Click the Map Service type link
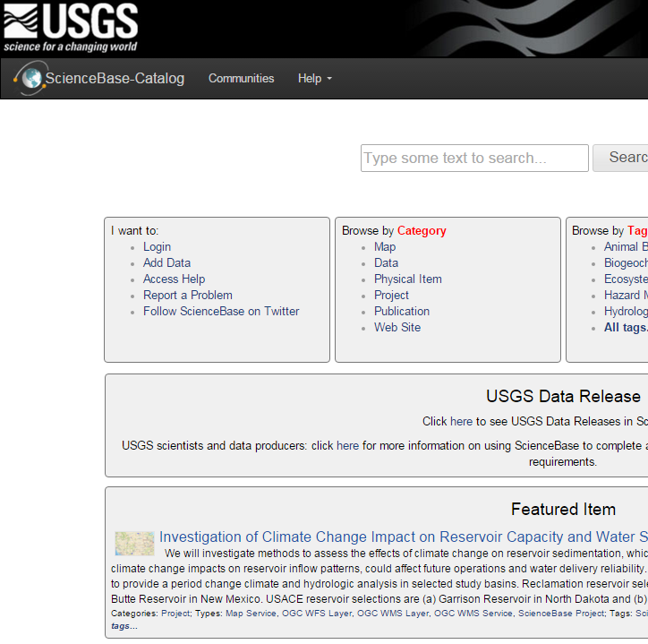 (251, 614)
